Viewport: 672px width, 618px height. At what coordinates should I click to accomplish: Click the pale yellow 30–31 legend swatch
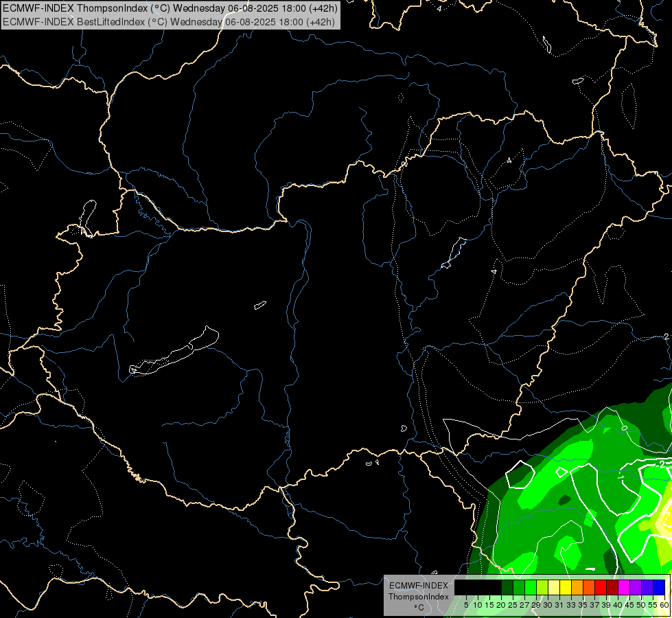(554, 587)
